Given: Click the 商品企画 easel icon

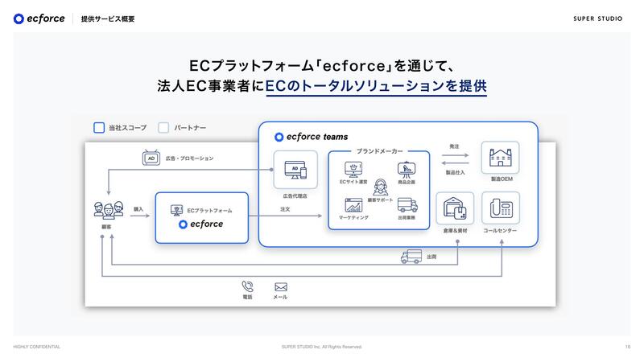Looking at the screenshot, I should 407,170.
